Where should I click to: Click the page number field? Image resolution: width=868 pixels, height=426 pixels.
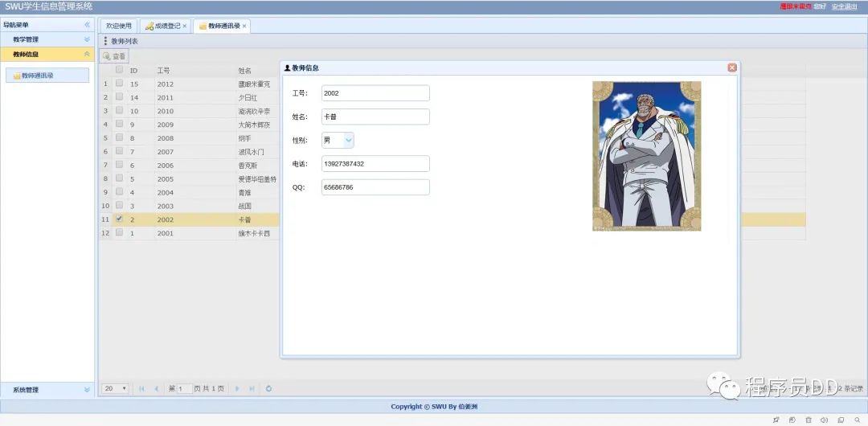point(184,389)
